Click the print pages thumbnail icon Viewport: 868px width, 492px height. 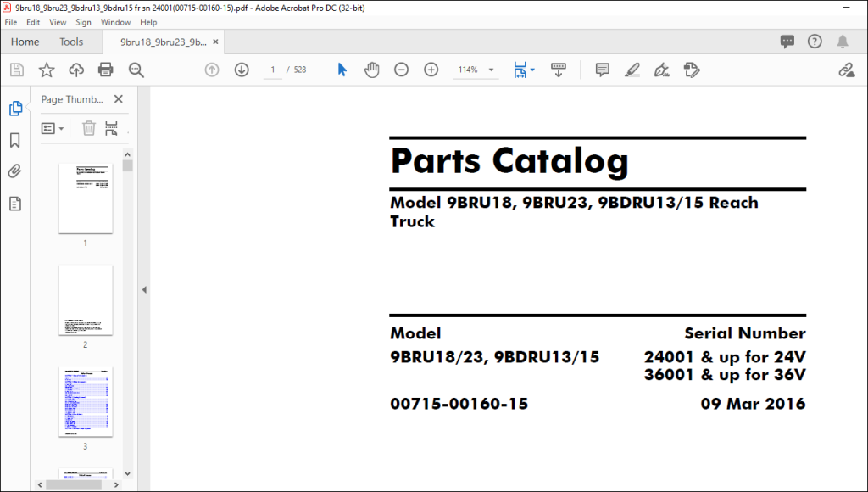(111, 129)
